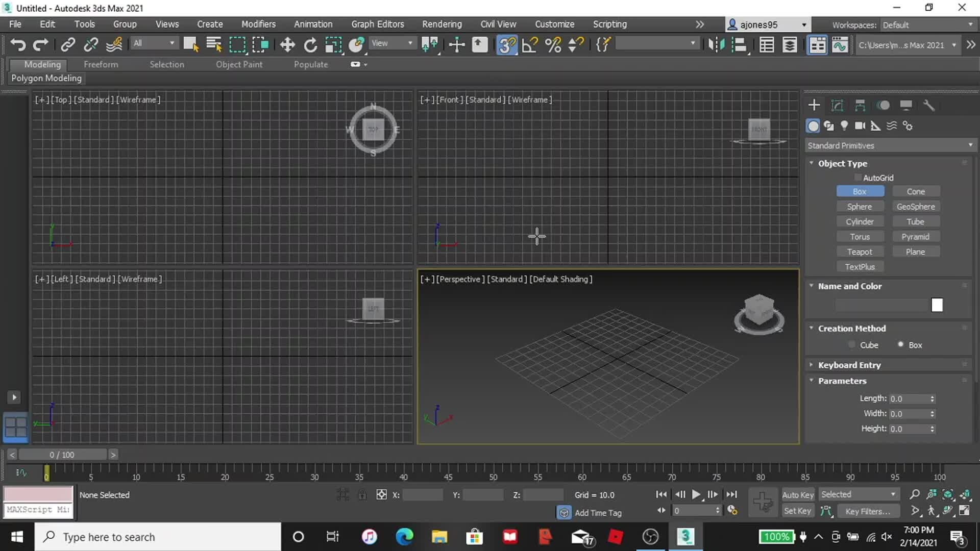
Task: Open the Rendering menu
Action: point(442,24)
